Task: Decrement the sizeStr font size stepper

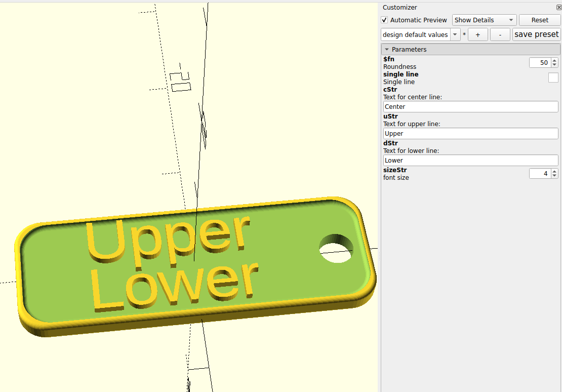Action: pyautogui.click(x=554, y=175)
